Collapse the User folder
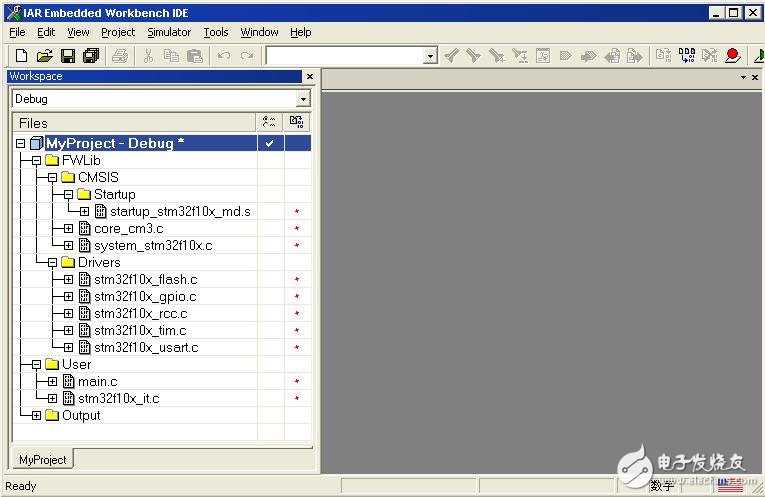The height and width of the screenshot is (497, 765). tap(37, 364)
